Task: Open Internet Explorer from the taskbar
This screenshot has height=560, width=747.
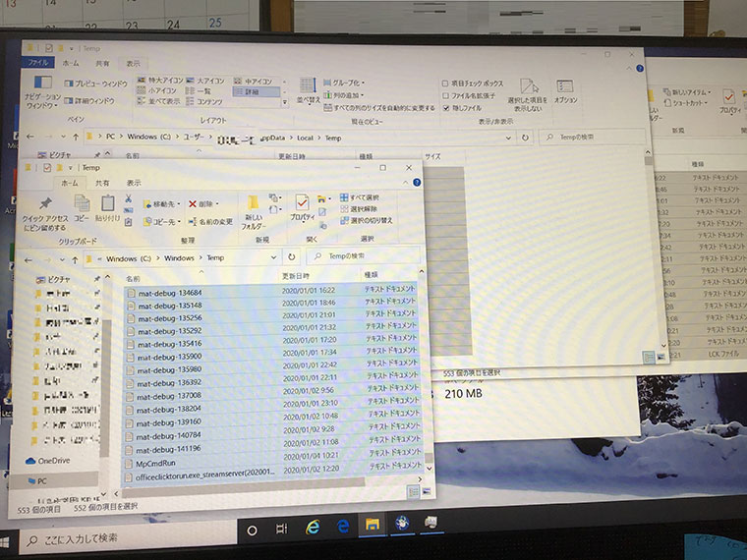Action: 313,527
